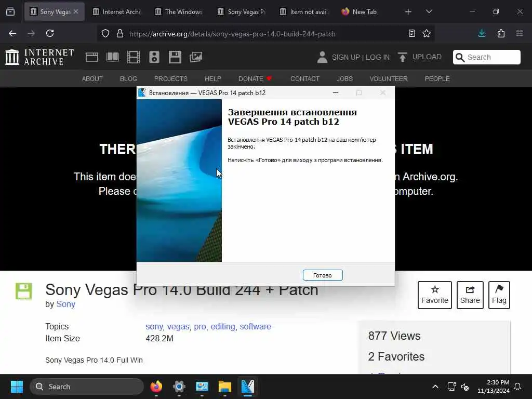Click the VEGAS installer taskbar icon
The image size is (532, 399).
click(x=248, y=387)
